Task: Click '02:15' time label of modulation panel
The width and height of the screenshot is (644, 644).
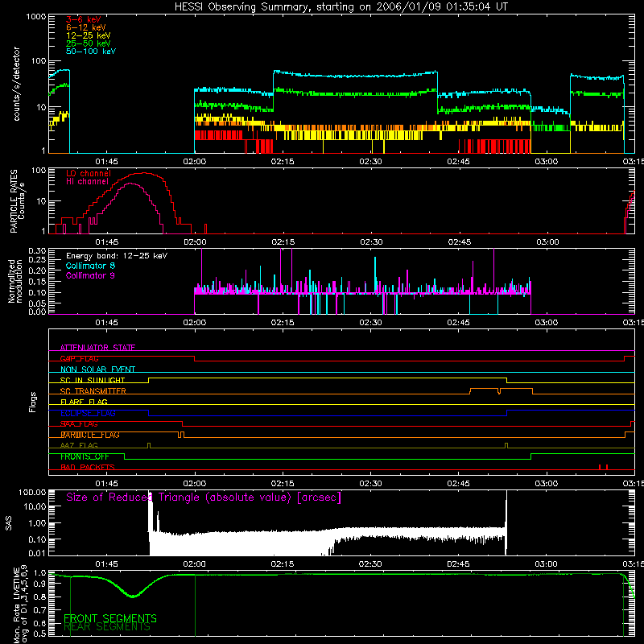Action: tap(283, 323)
